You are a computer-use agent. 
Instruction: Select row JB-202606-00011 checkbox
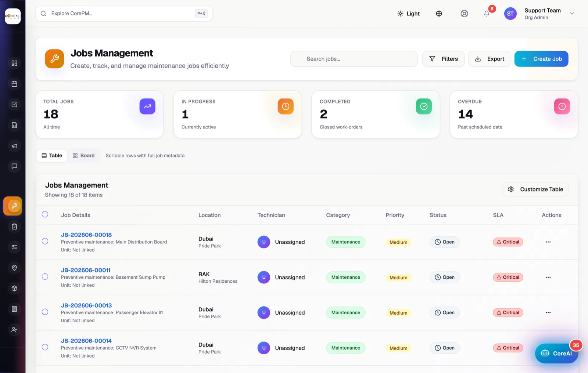point(45,276)
